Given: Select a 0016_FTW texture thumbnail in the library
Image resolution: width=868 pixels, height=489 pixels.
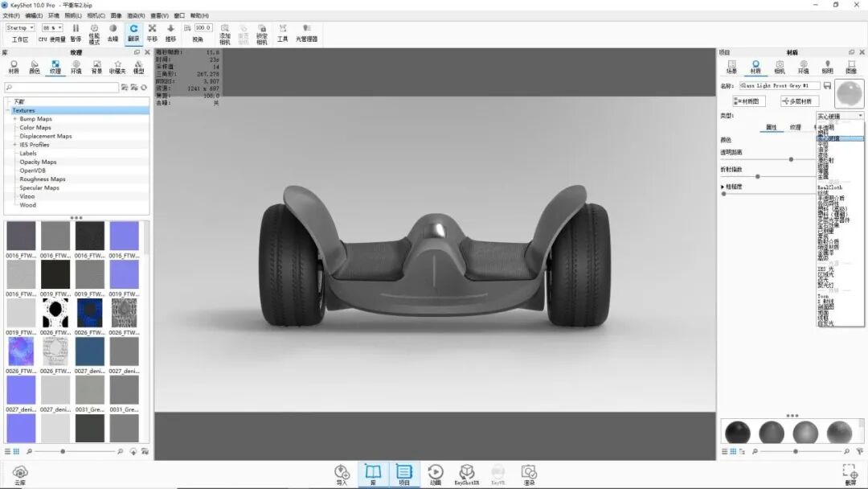Looking at the screenshot, I should (x=20, y=236).
